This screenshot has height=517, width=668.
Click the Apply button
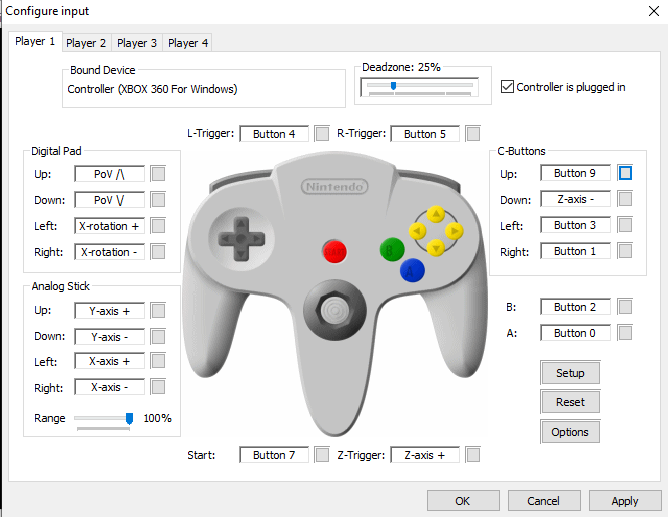(x=625, y=500)
